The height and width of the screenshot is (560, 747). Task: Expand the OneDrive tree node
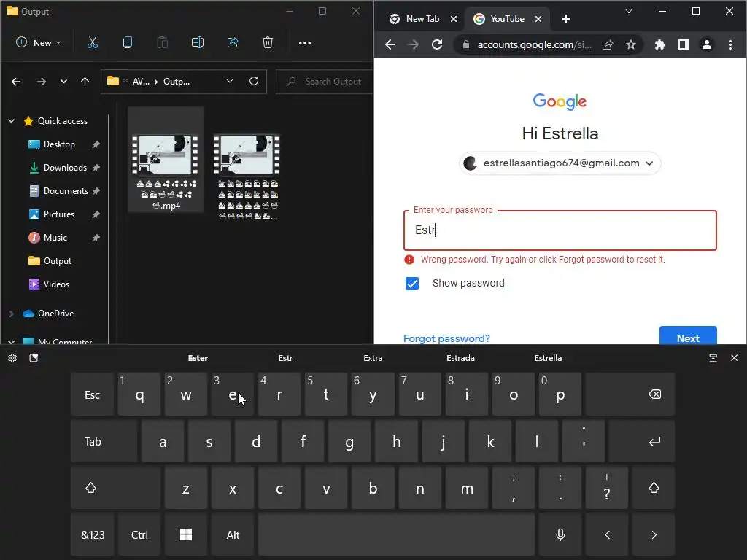[12, 314]
